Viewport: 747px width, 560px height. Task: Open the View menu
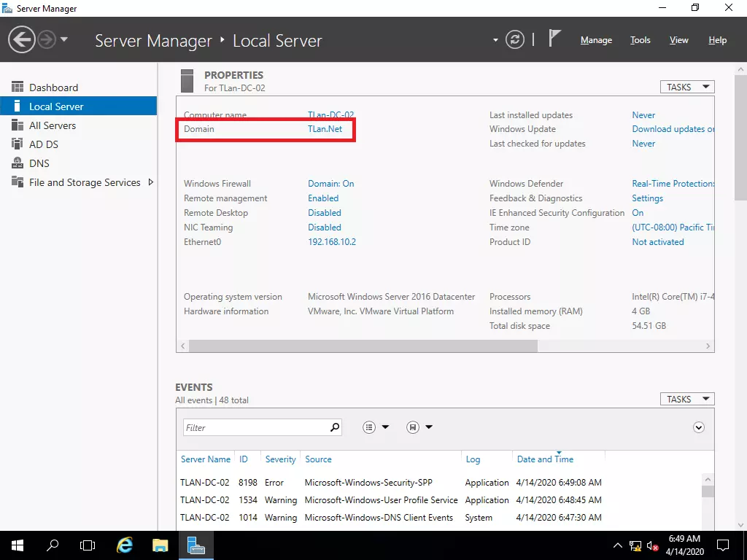[x=679, y=41]
